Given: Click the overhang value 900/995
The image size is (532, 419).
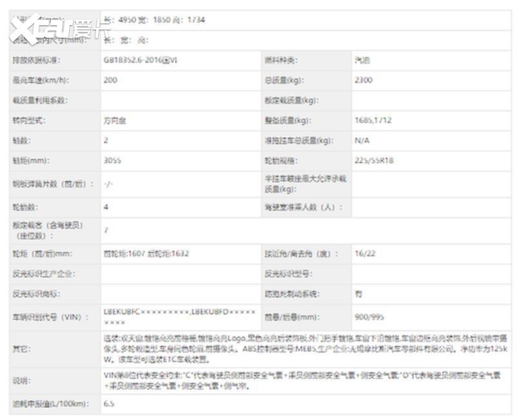Looking at the screenshot, I should (x=368, y=317).
